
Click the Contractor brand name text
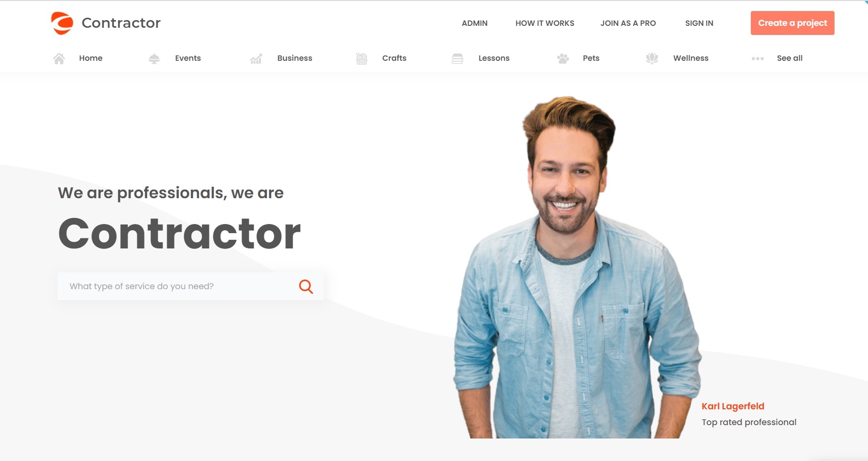[121, 22]
